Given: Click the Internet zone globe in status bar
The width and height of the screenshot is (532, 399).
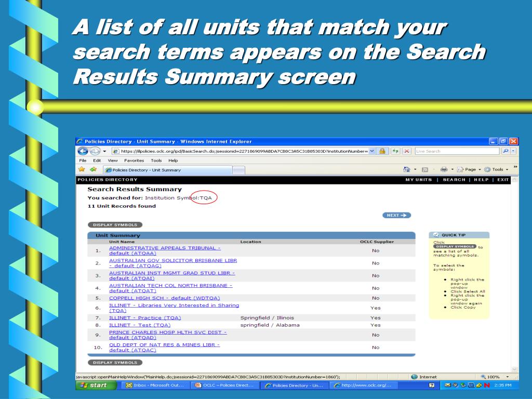Looking at the screenshot, I should (x=414, y=377).
